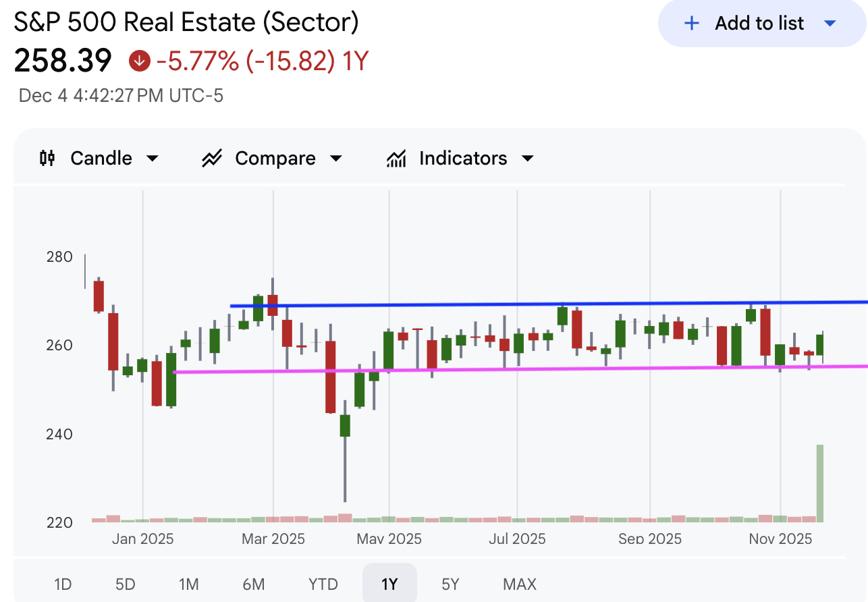Click the plus icon in Add to list
The height and width of the screenshot is (602, 868).
coord(692,24)
